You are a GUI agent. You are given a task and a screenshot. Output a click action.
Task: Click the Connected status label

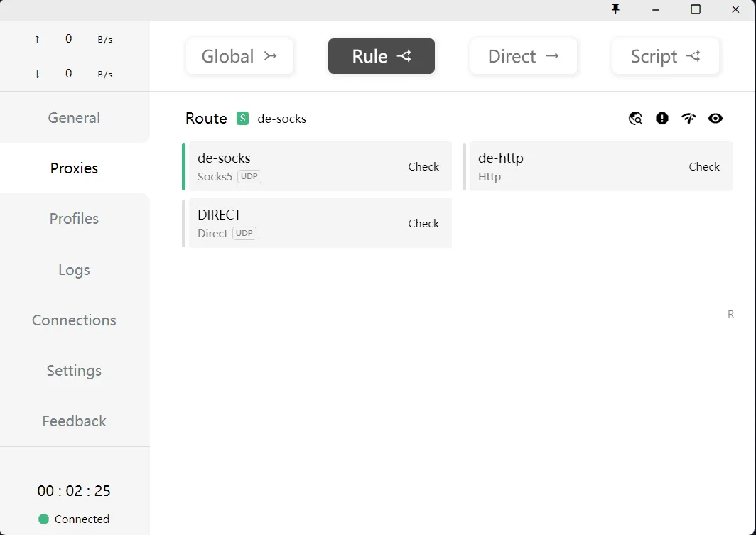coord(82,519)
